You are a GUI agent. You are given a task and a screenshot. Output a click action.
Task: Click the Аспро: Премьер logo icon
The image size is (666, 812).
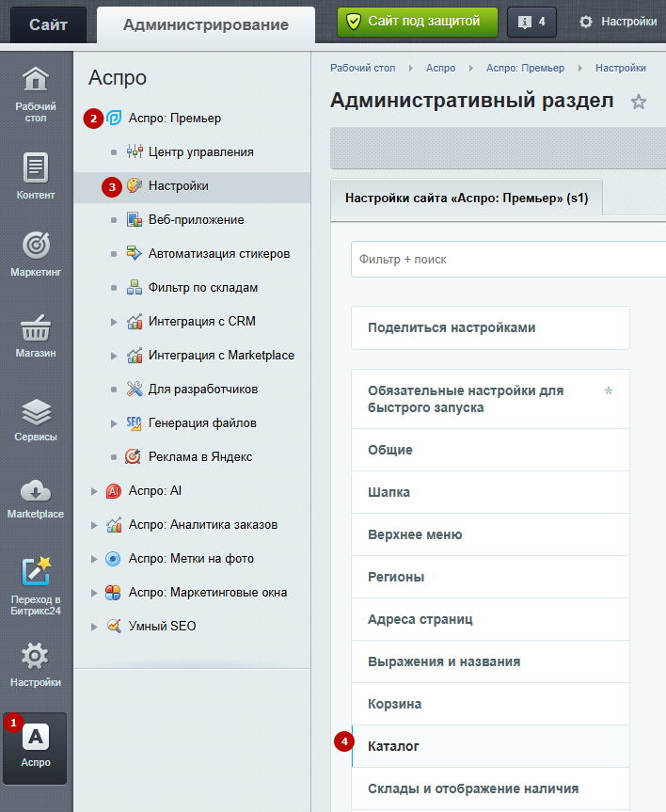coord(114,118)
